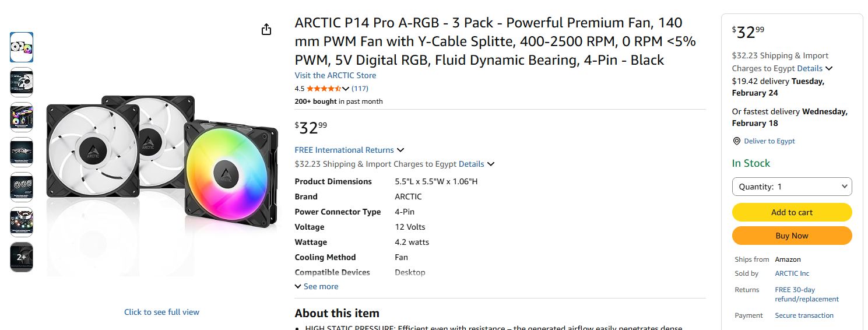The width and height of the screenshot is (868, 330).
Task: Click the Buy Now button
Action: (x=792, y=236)
